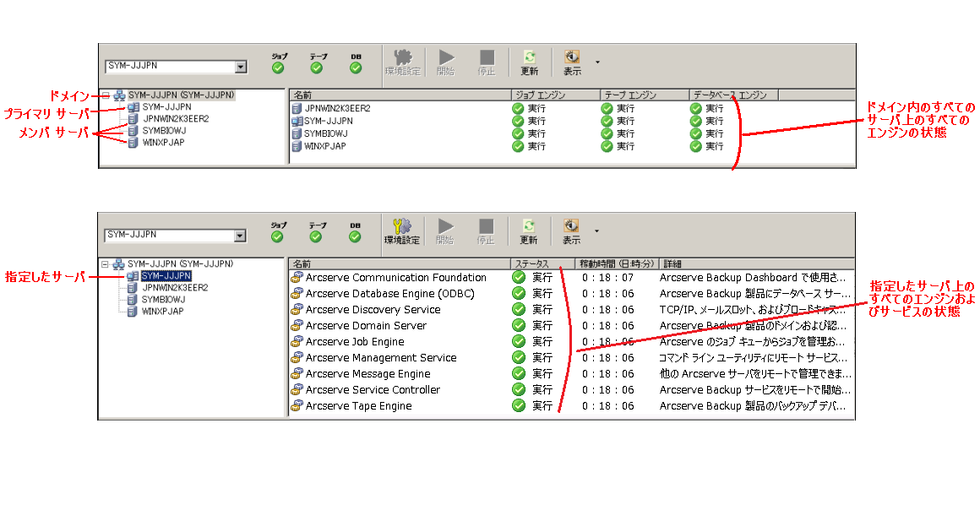Sort by the データベース エンジン column header
This screenshot has height=532, width=980.
pos(734,95)
